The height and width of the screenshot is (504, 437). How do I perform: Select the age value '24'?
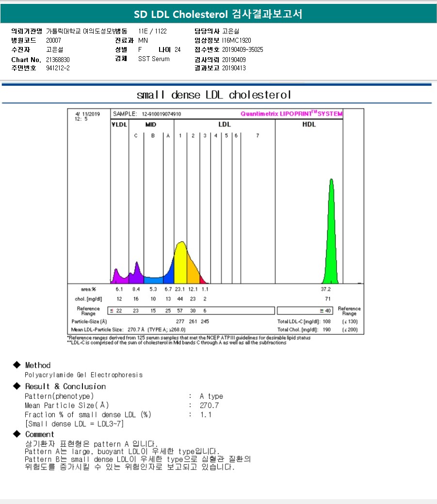point(178,50)
